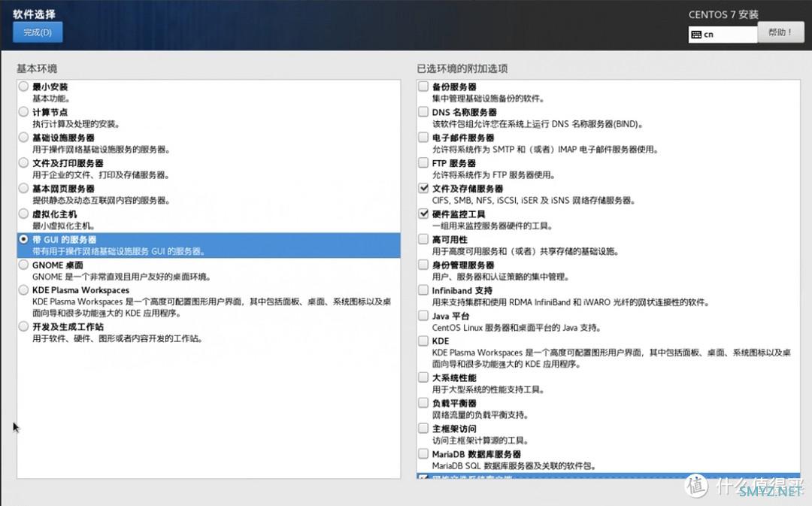
Task: Click the 完成(D) done button
Action: pos(38,32)
